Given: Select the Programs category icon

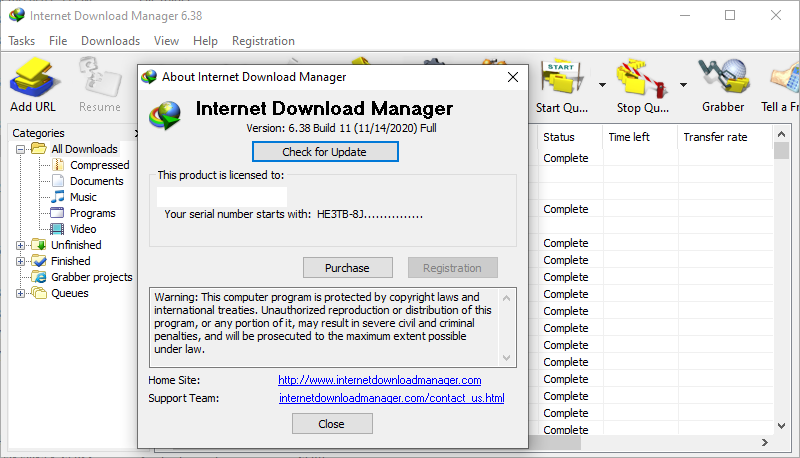Looking at the screenshot, I should (x=57, y=213).
